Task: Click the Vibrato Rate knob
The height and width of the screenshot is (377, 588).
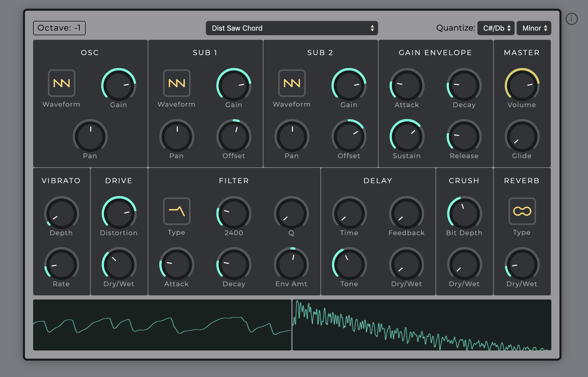Action: [61, 265]
